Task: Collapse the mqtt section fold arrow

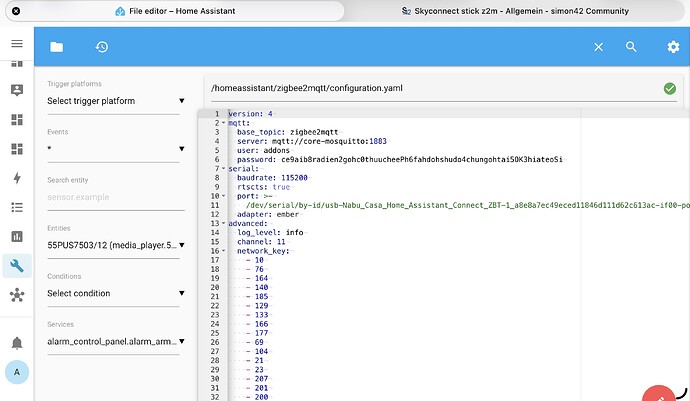Action: pos(224,123)
